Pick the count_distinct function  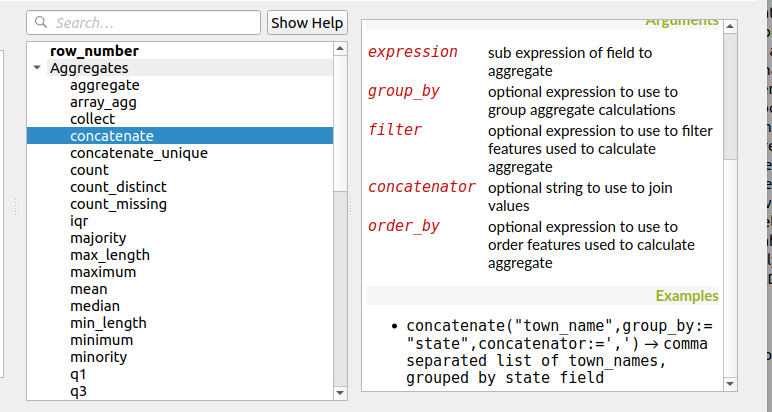point(118,187)
